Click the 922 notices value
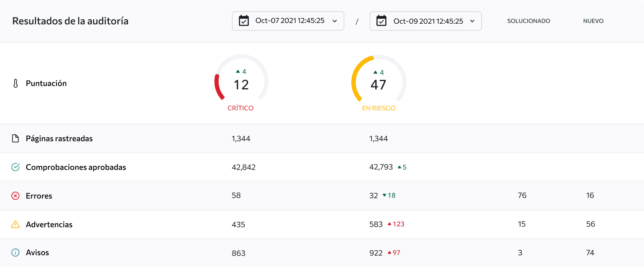Image resolution: width=644 pixels, height=267 pixels. point(376,253)
